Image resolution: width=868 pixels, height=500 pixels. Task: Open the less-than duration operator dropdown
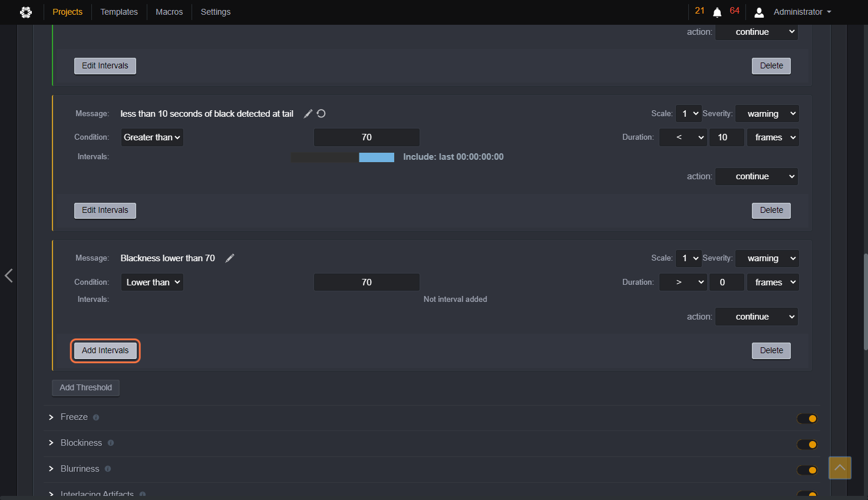pos(683,137)
